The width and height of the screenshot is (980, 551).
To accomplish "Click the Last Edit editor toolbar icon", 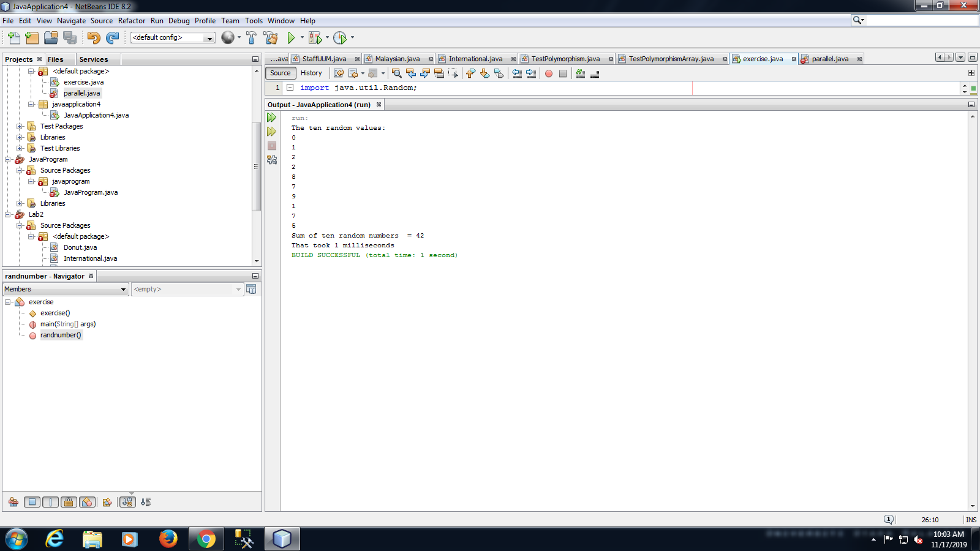I will point(338,73).
